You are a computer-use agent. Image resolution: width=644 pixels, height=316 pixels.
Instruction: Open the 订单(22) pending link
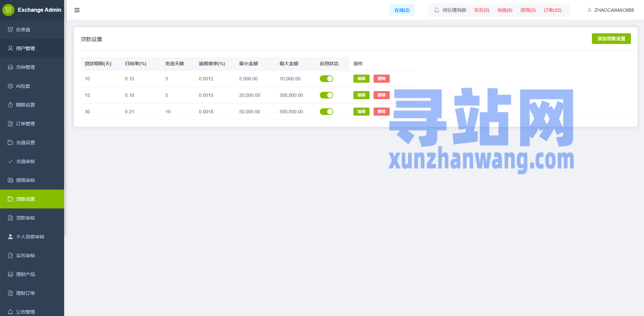(552, 10)
